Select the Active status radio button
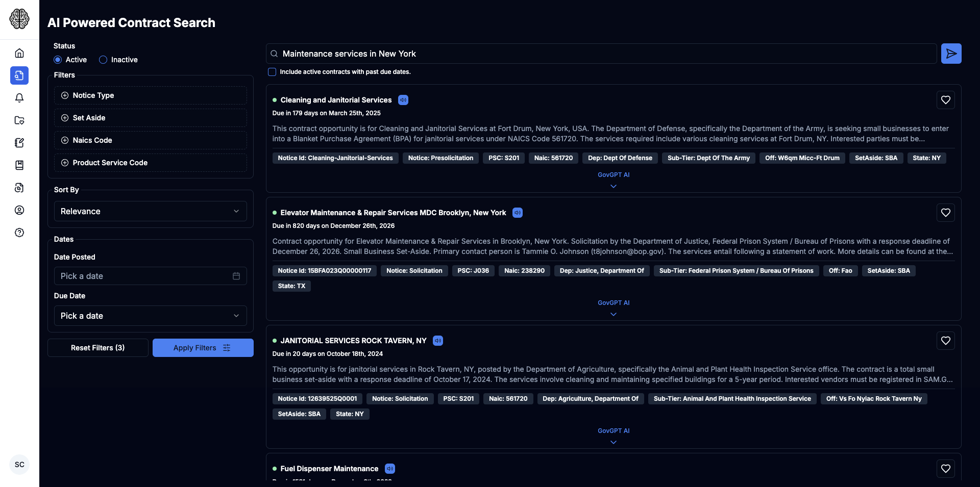 pyautogui.click(x=58, y=60)
